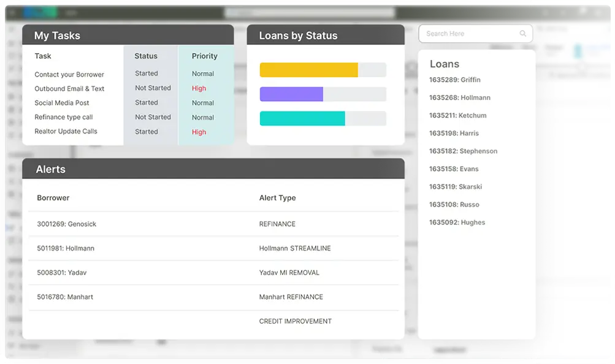Viewport: 615px width, 364px height.
Task: Select the Outbound Email & Text task
Action: point(69,89)
